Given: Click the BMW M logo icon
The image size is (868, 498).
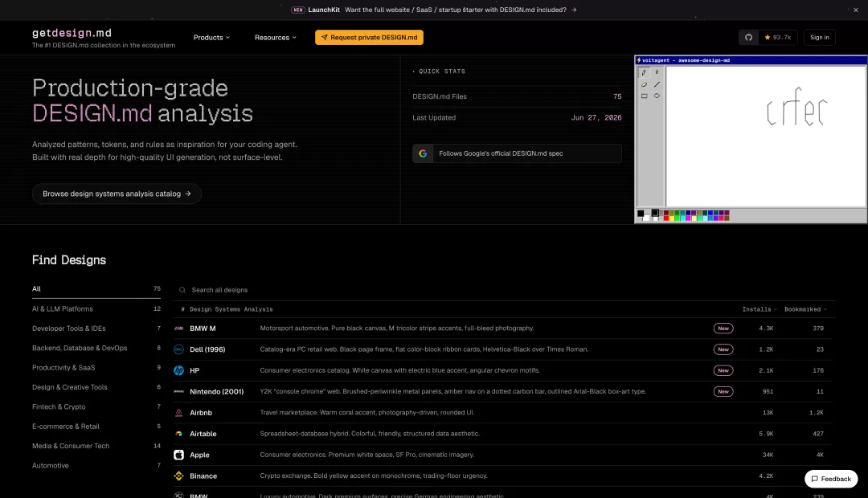Looking at the screenshot, I should point(178,329).
